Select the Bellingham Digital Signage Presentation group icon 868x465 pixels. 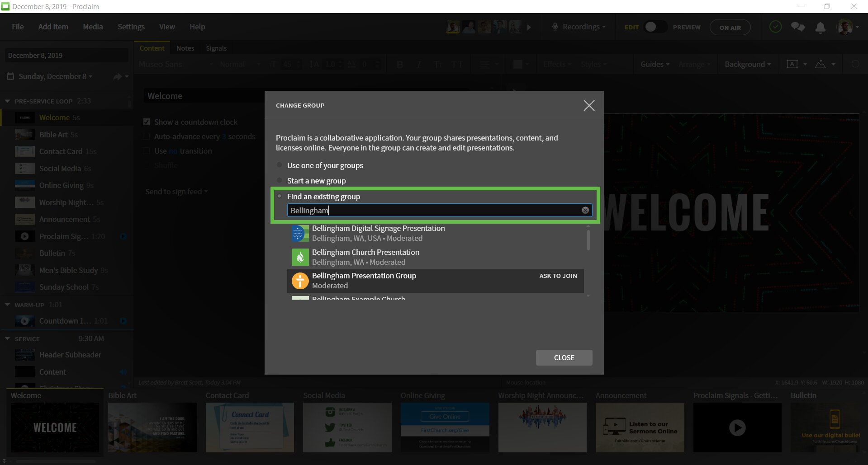[300, 233]
